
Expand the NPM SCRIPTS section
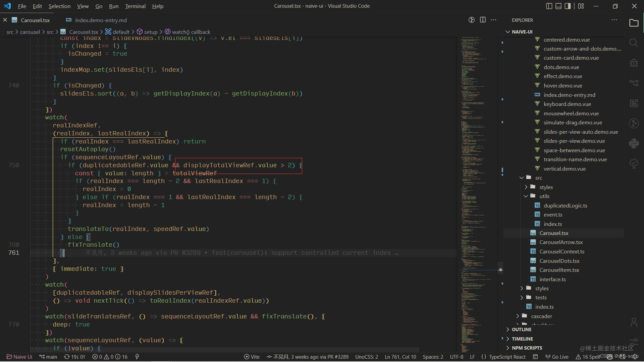click(x=563, y=348)
